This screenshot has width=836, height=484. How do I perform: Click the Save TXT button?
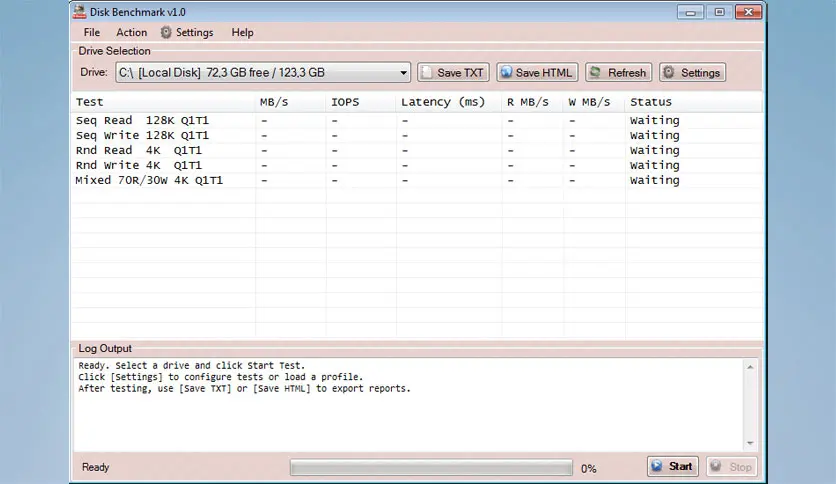pos(453,72)
